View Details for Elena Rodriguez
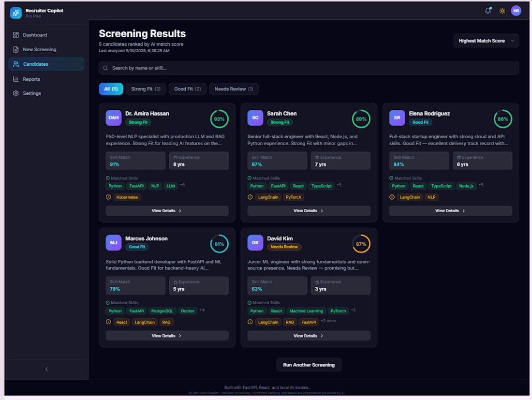The image size is (532, 400). [451, 211]
